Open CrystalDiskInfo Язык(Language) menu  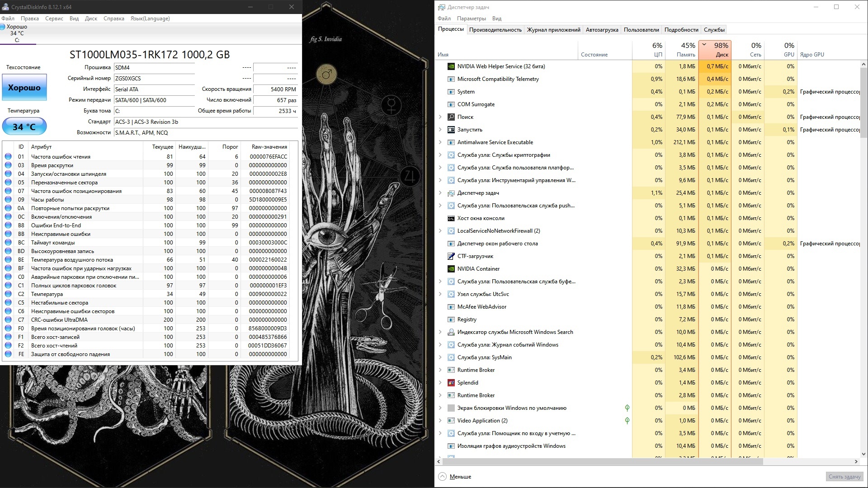click(x=150, y=19)
